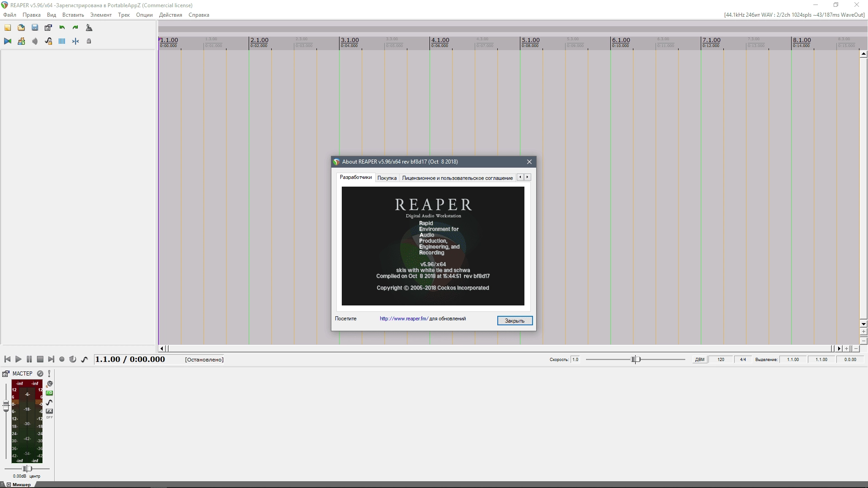Toggle the repeat loop transport button
The height and width of the screenshot is (488, 868).
pyautogui.click(x=73, y=359)
